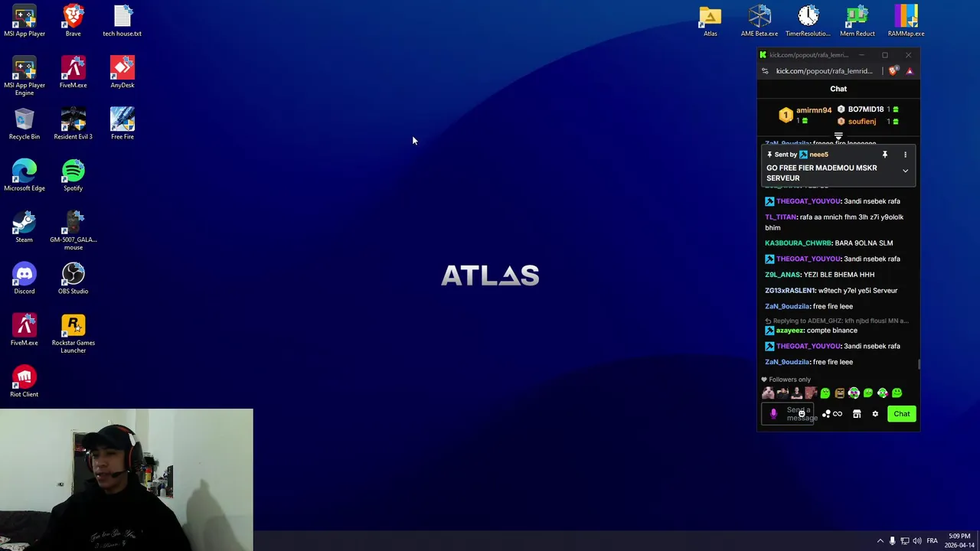Click the Brave Rewards triangle icon
Image resolution: width=980 pixels, height=551 pixels.
[910, 71]
